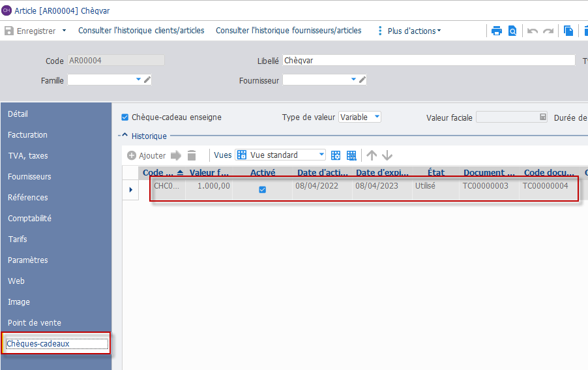Click the Date d'acti... column header
This screenshot has height=370, width=588.
click(323, 173)
